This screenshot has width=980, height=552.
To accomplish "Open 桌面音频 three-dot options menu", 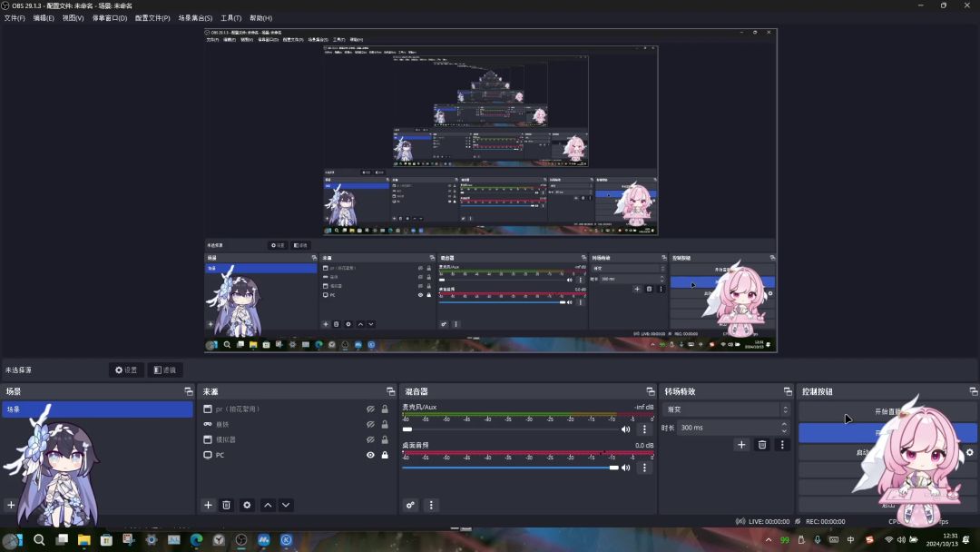I will (x=645, y=468).
